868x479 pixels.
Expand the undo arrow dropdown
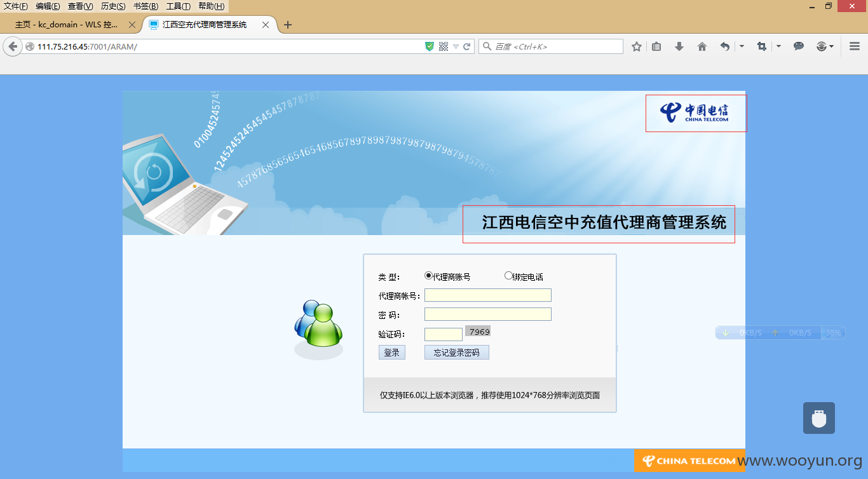[742, 46]
